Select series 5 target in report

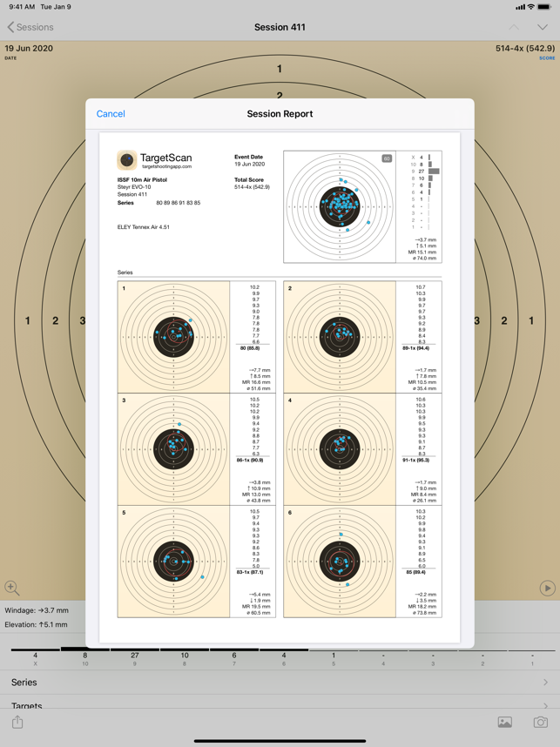173,562
